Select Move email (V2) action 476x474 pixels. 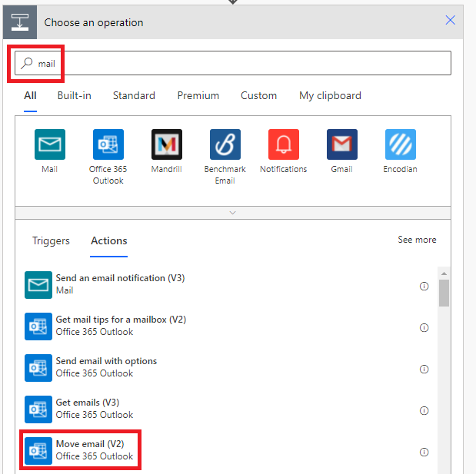click(x=226, y=451)
